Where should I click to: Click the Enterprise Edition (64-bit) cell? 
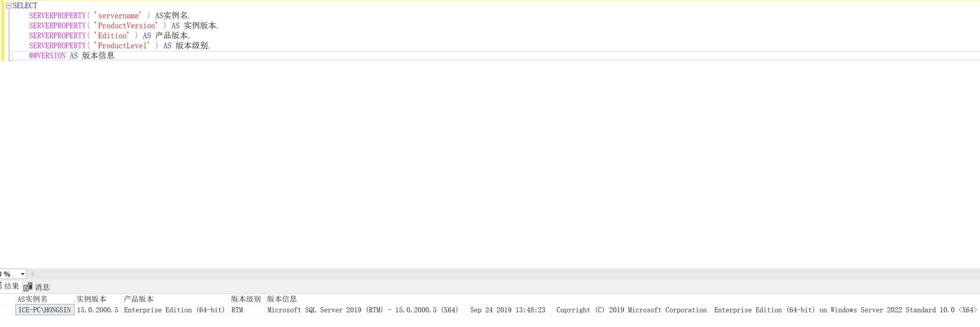(x=174, y=310)
